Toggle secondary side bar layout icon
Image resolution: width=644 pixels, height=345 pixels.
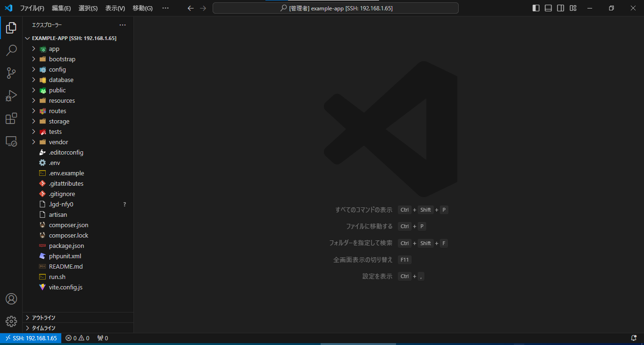point(561,8)
